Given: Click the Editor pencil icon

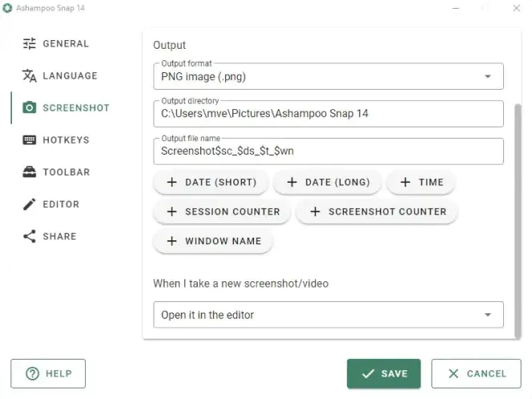Looking at the screenshot, I should (30, 204).
